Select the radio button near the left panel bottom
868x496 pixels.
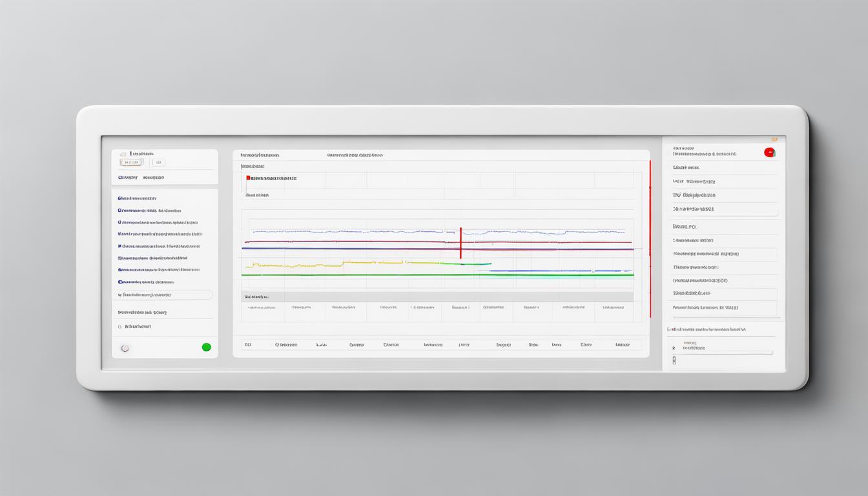pos(120,327)
